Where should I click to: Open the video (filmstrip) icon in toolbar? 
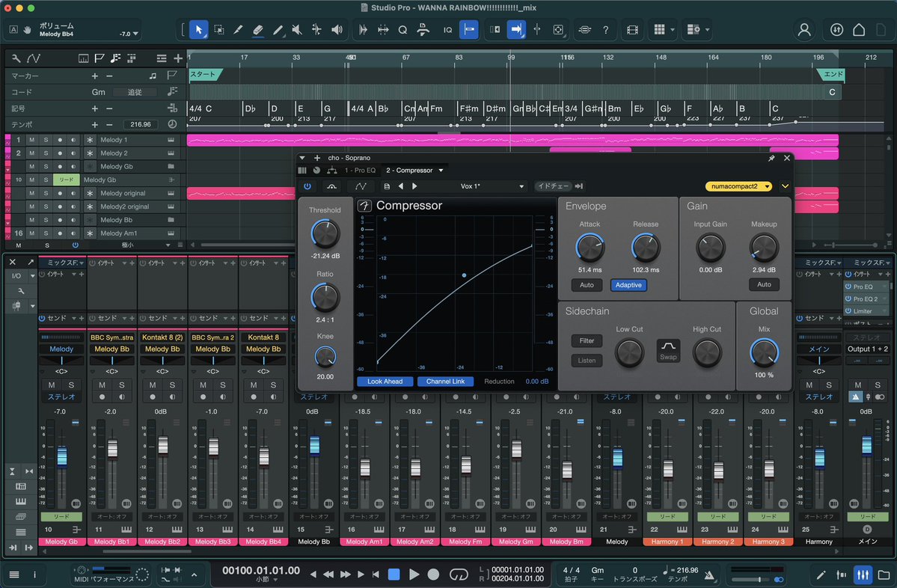pos(632,30)
